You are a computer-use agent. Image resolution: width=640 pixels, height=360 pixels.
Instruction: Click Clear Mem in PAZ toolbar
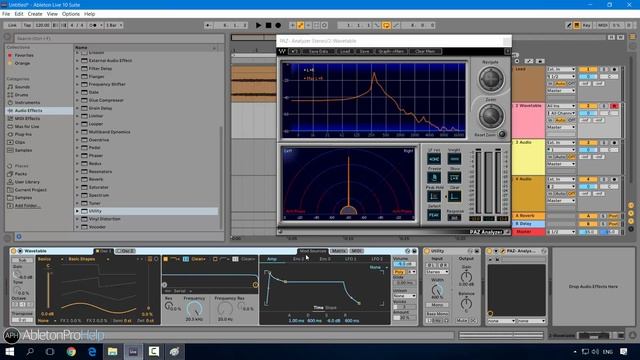pos(424,51)
